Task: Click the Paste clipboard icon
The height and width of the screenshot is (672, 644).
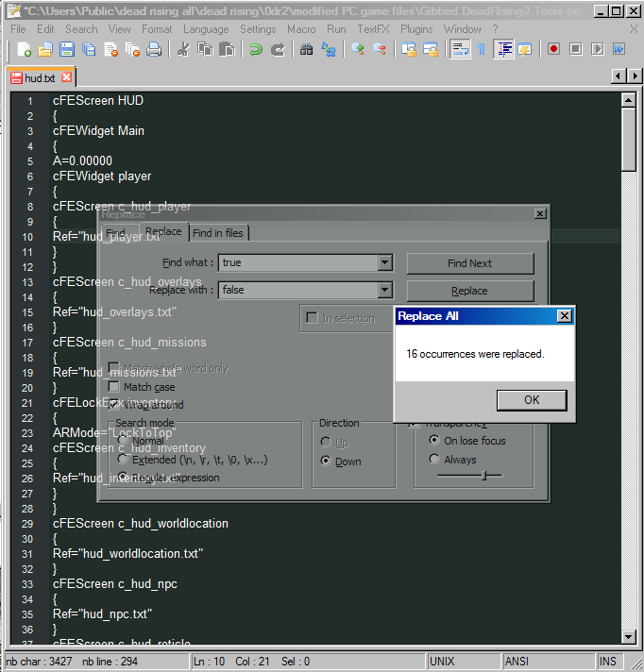Action: (227, 49)
